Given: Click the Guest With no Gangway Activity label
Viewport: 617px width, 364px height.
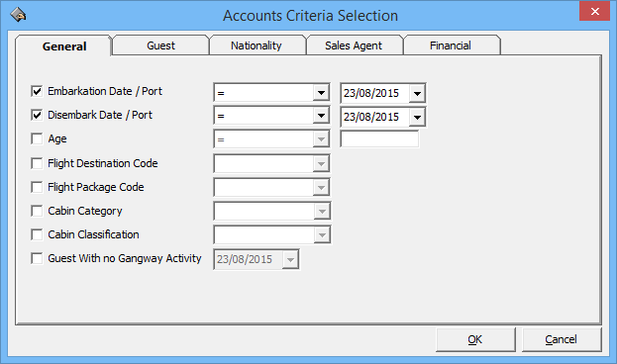Looking at the screenshot, I should [125, 258].
